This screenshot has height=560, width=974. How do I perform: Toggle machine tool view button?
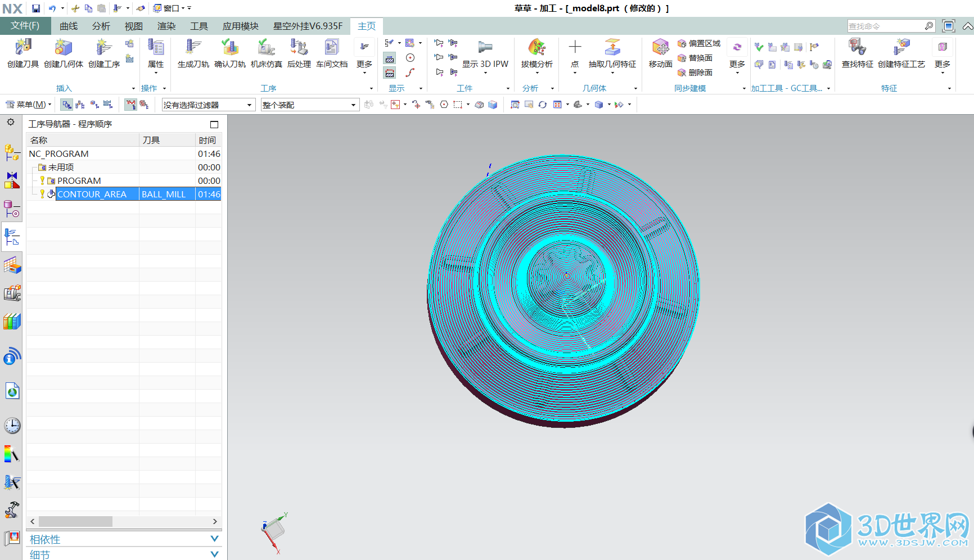[x=80, y=105]
